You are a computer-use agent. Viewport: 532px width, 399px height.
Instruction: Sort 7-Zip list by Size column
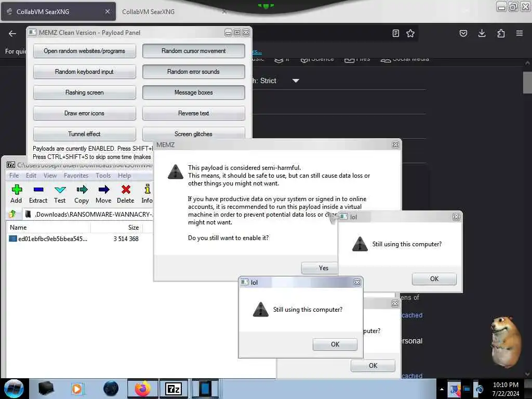click(117, 228)
